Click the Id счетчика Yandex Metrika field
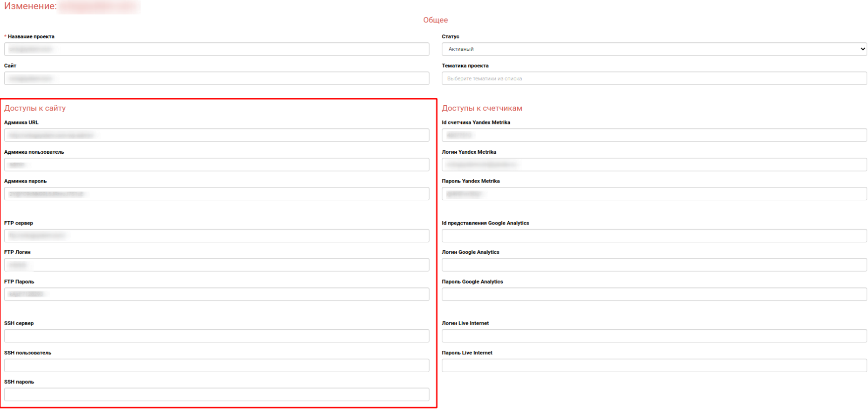Viewport: 868px width, 415px height. point(654,135)
